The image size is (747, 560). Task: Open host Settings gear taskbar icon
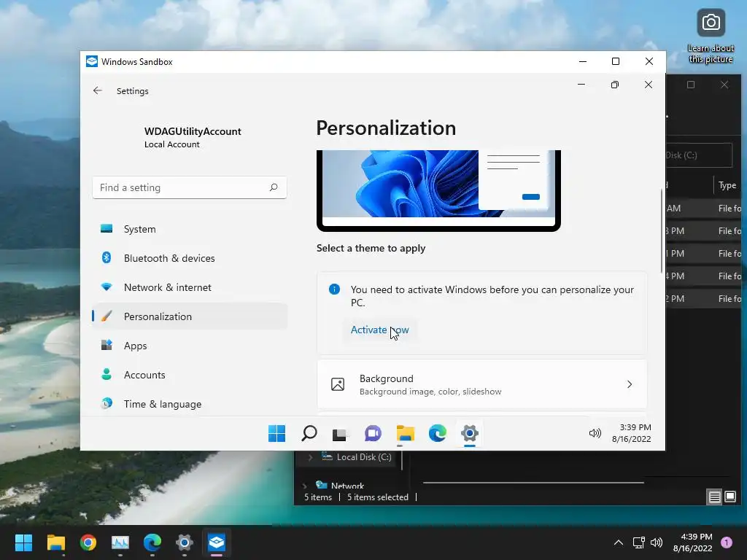point(185,542)
